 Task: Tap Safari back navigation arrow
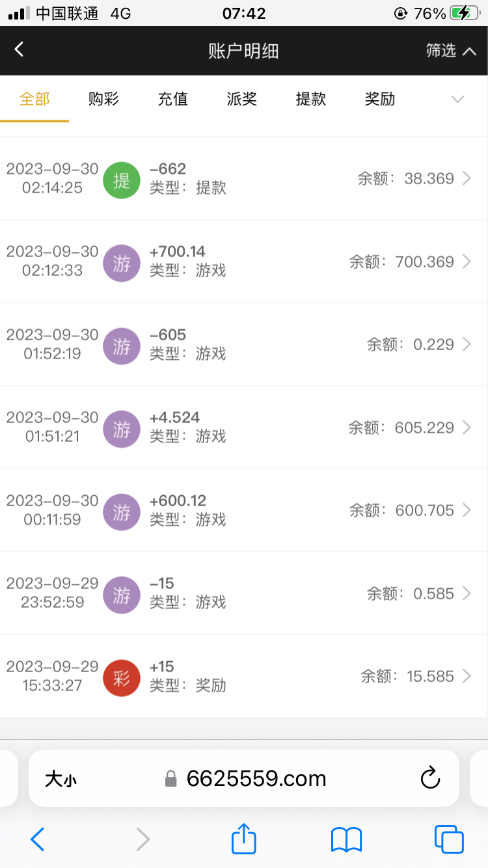tap(38, 839)
